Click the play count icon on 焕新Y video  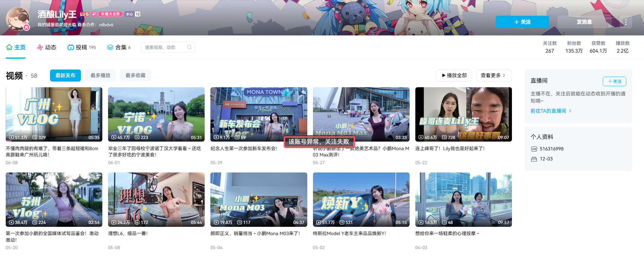click(318, 223)
